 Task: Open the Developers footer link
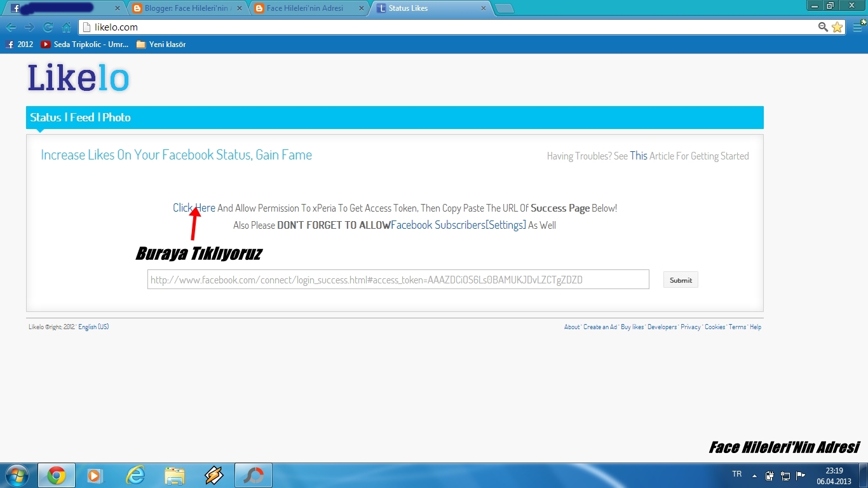point(662,327)
